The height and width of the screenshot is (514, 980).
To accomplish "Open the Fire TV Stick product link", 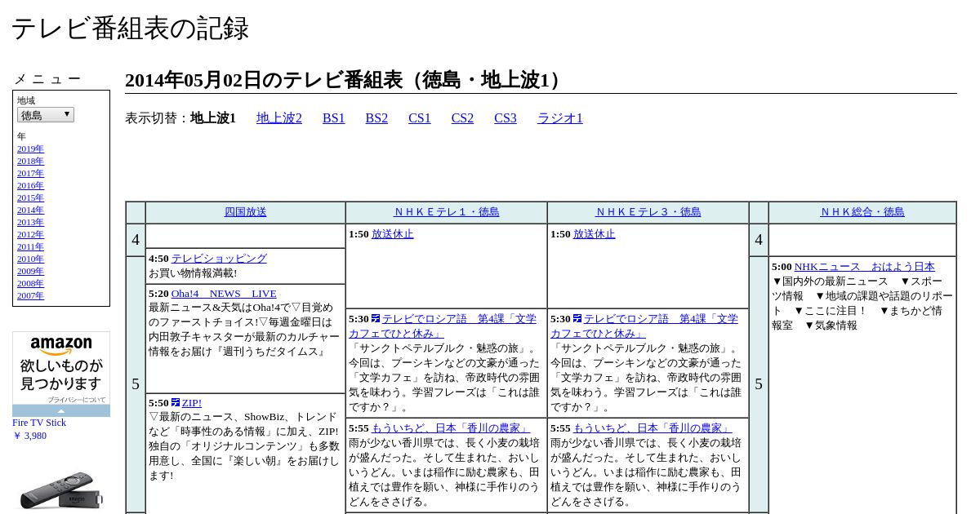I will (x=39, y=423).
